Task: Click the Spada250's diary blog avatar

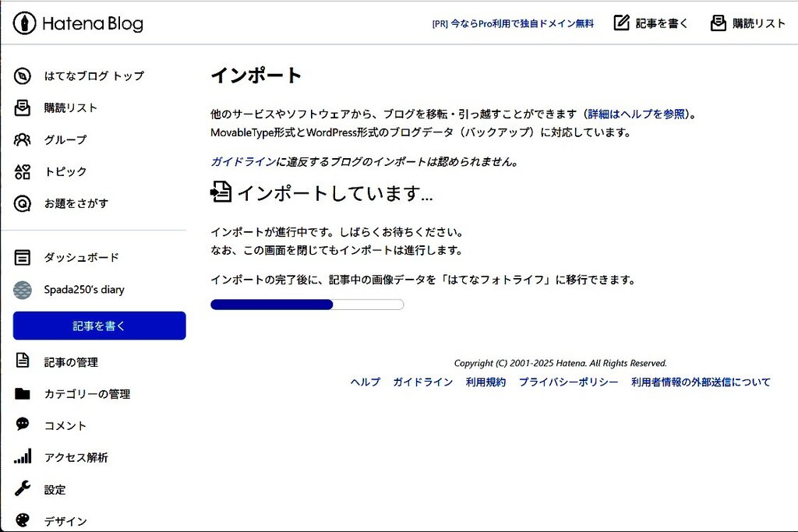Action: point(23,290)
